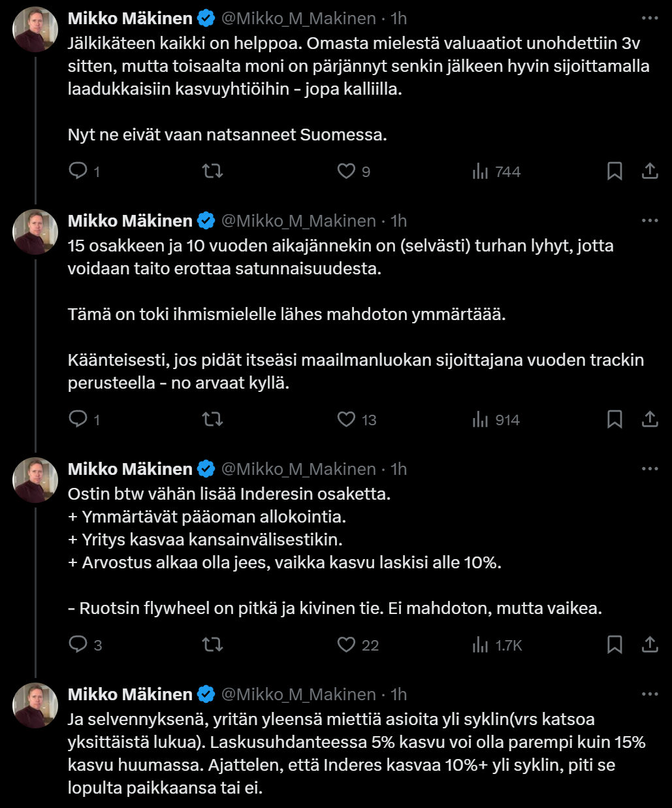Open more options on the last tweet
672x808 pixels.
pos(650,694)
